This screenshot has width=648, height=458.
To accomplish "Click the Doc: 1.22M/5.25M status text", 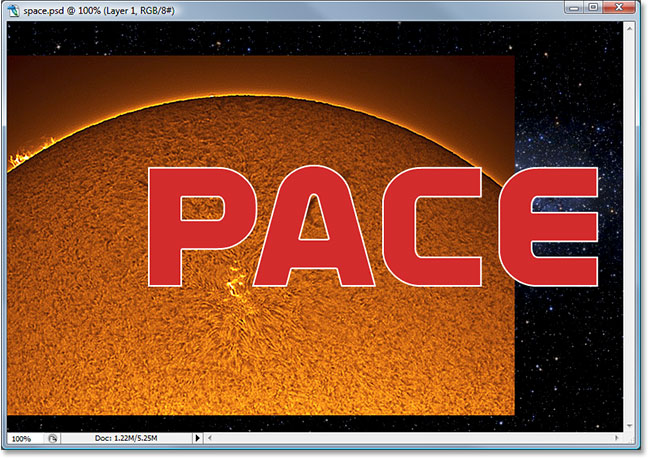I will click(126, 438).
